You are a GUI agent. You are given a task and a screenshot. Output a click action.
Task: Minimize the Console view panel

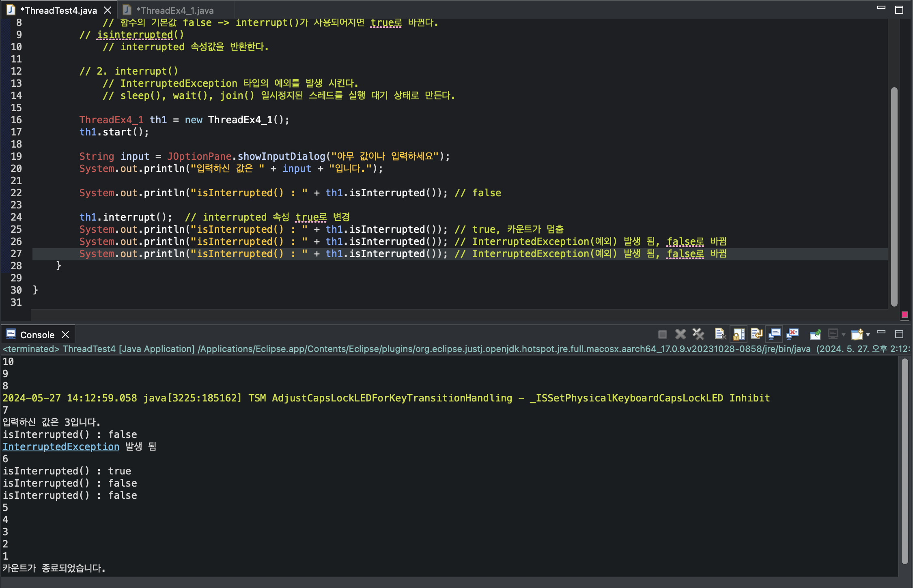pyautogui.click(x=881, y=333)
